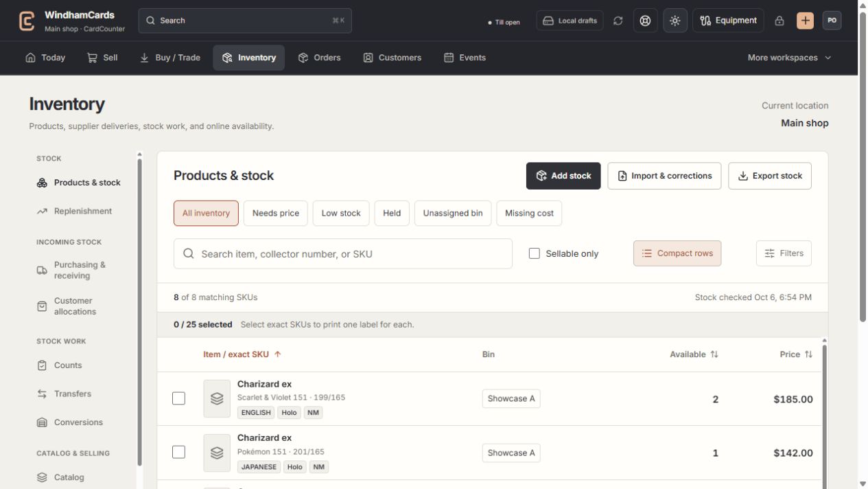Open Import & corrections
This screenshot has height=489, width=868.
pyautogui.click(x=664, y=176)
